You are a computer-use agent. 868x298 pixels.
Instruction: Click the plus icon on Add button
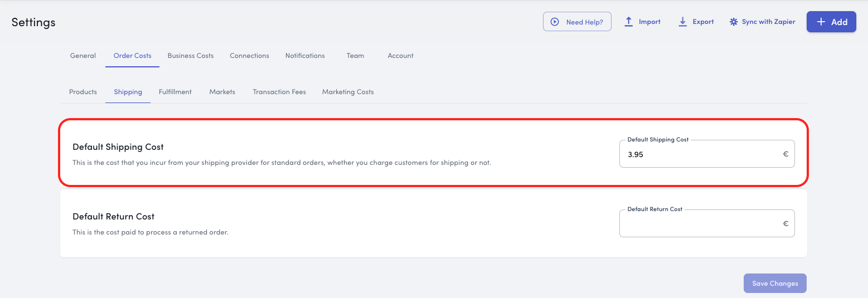pos(821,22)
